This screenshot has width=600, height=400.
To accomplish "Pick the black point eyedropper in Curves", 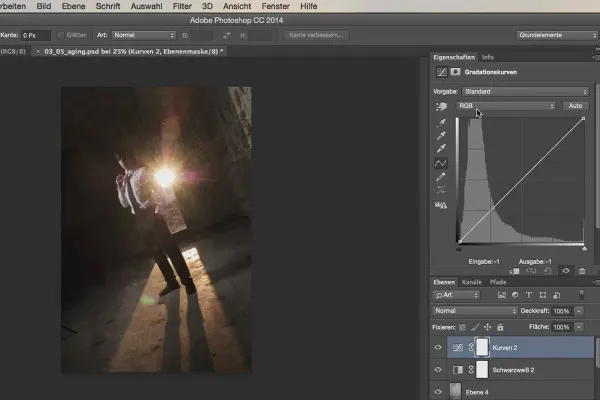I will (441, 122).
